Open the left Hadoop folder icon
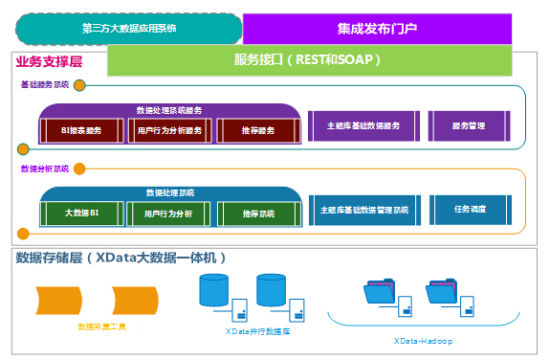 tap(380, 291)
